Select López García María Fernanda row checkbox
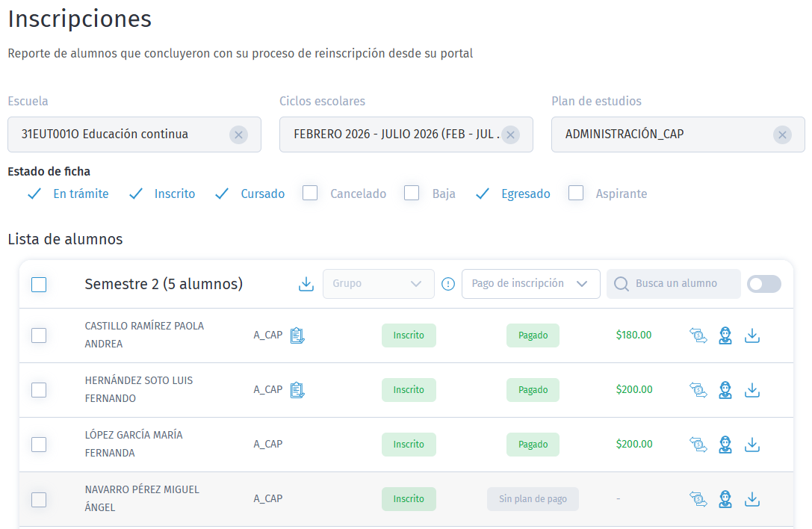This screenshot has height=529, width=812. 39,444
